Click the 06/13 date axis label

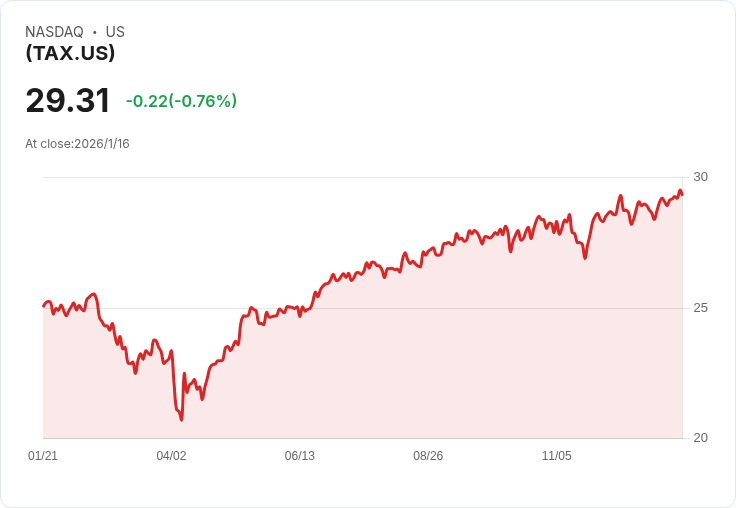pos(299,456)
